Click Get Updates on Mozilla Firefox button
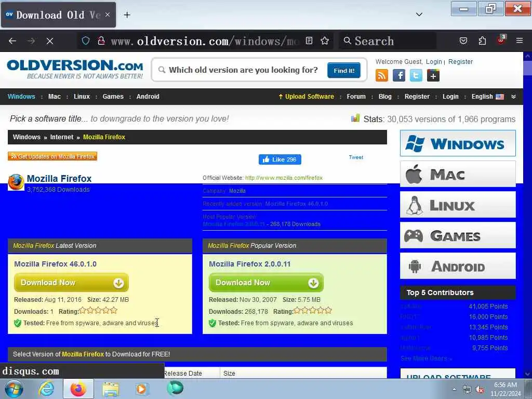532x399 pixels. (52, 156)
